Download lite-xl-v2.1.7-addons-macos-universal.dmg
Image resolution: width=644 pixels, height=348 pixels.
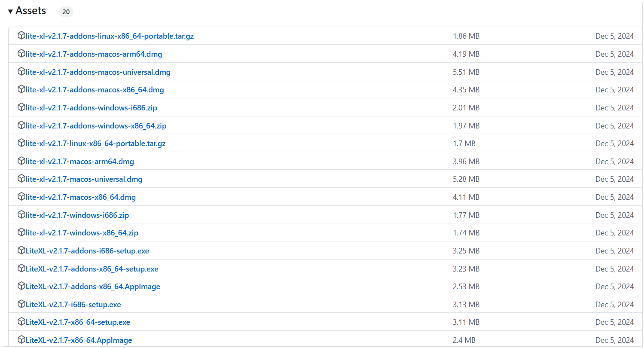click(x=98, y=72)
